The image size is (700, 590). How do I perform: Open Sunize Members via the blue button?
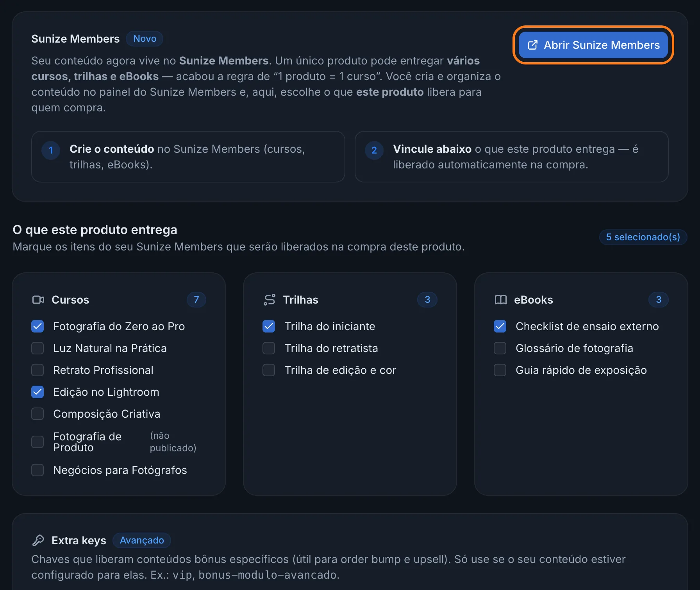tap(593, 45)
